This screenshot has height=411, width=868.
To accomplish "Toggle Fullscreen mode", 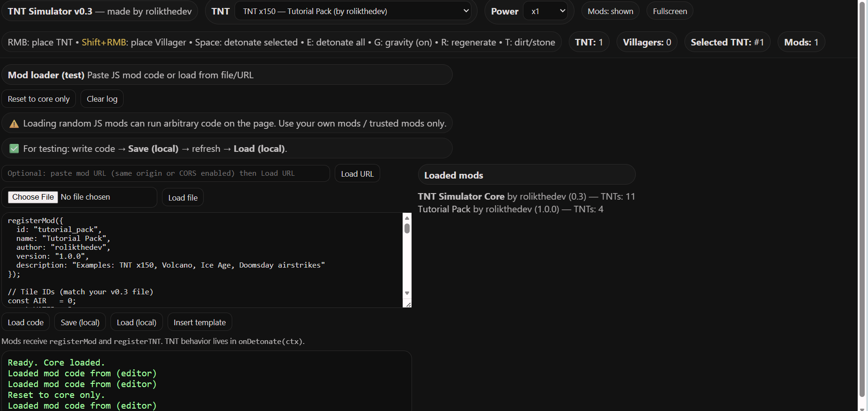I will (669, 11).
